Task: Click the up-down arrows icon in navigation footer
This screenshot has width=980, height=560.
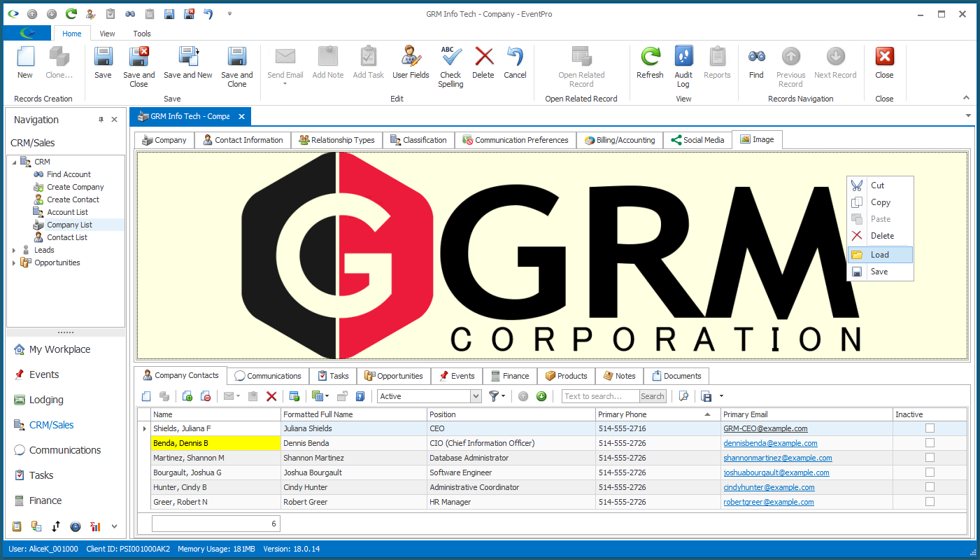Action: [x=56, y=526]
